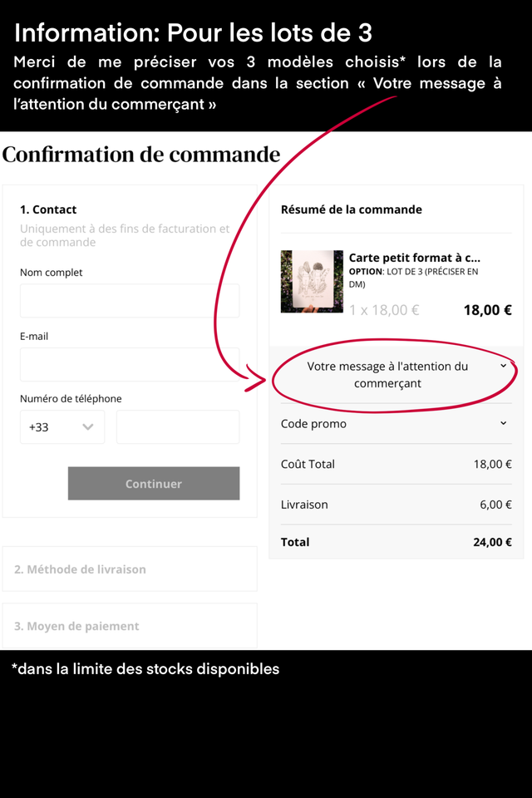
Task: Click the chevron beside the merchant message section
Action: 503,366
